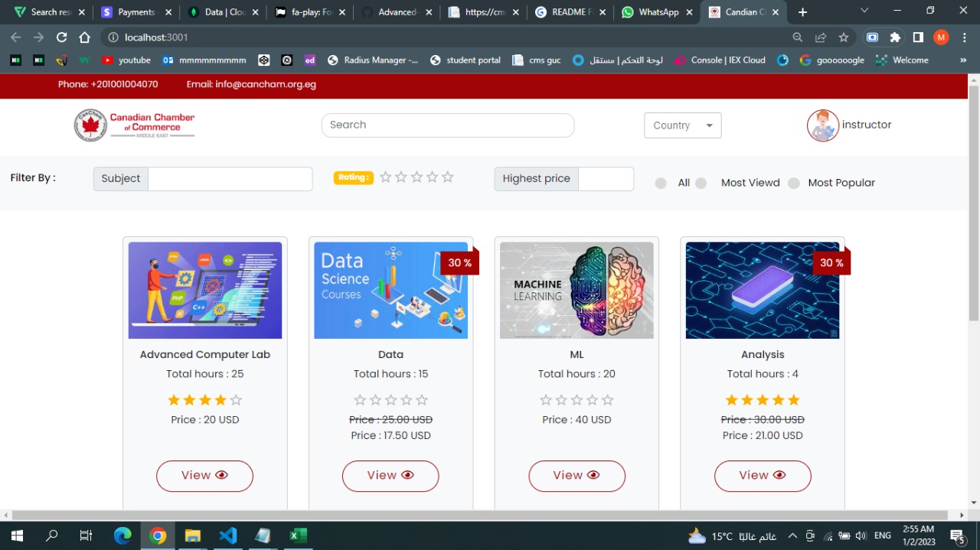Screen dimensions: 980x550
Task: Set filter rating to three stars
Action: click(x=416, y=177)
